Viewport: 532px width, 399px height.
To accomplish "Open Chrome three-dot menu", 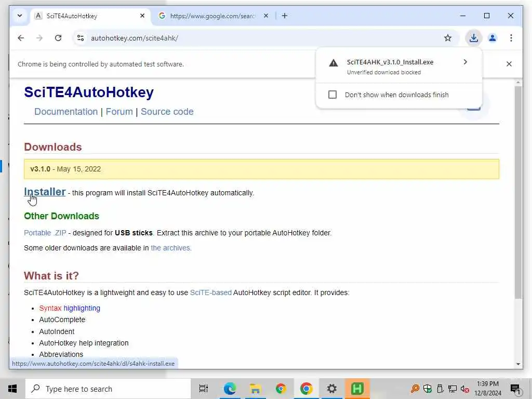I will click(511, 38).
